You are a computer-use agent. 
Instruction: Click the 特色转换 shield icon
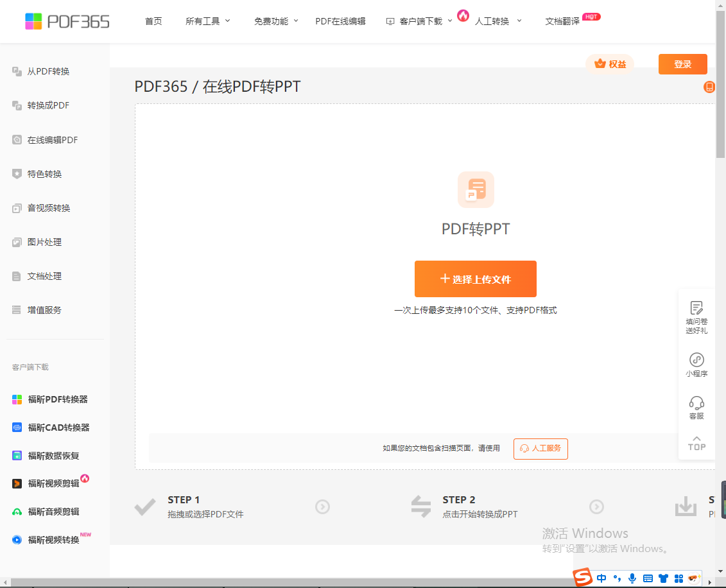(17, 174)
